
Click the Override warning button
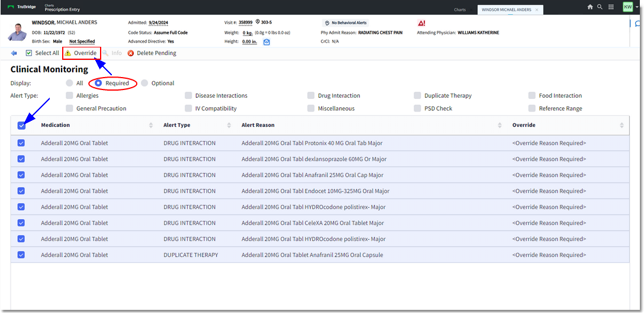coord(81,53)
